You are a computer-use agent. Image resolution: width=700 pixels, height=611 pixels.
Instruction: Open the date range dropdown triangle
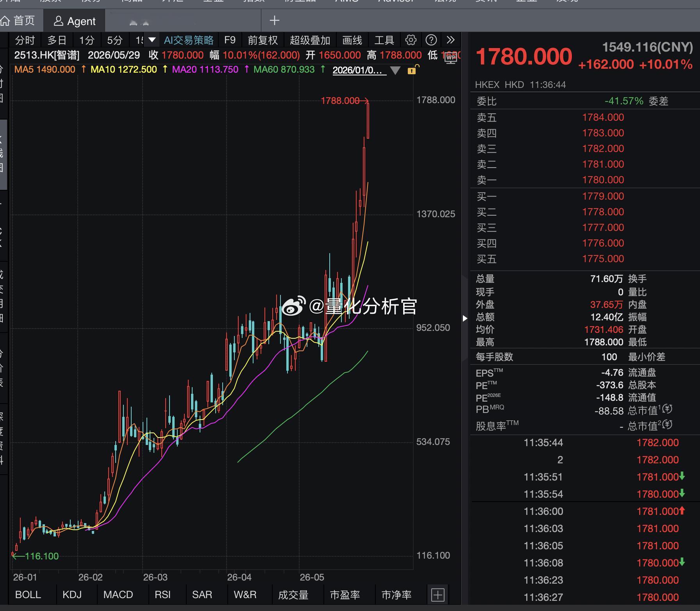(x=395, y=71)
